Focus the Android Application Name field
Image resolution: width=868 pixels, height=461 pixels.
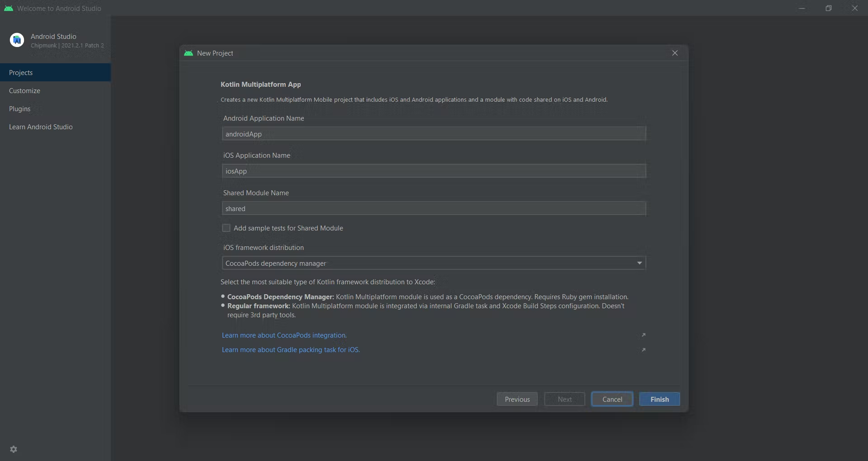[x=434, y=134]
